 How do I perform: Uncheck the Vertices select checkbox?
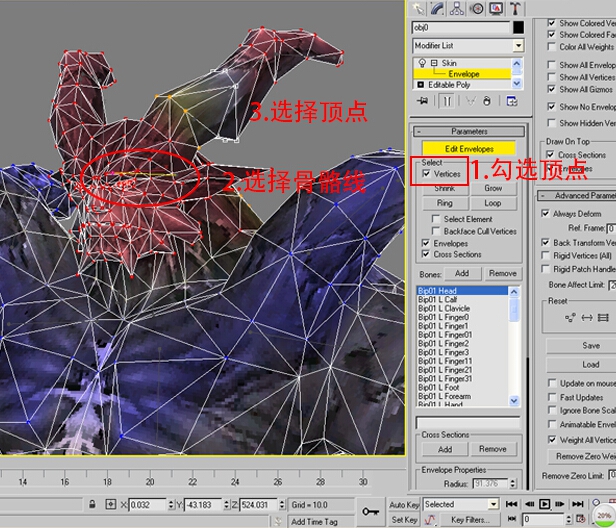(x=426, y=174)
